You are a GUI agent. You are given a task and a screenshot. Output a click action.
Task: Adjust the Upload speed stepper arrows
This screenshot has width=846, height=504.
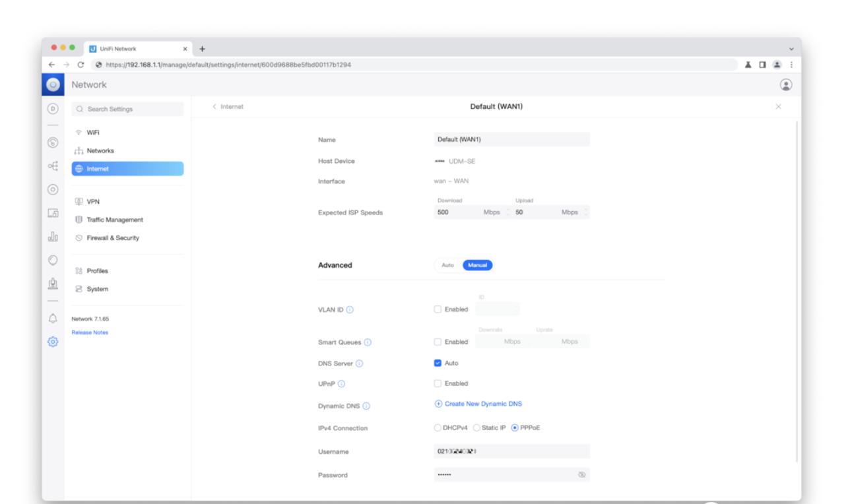585,212
